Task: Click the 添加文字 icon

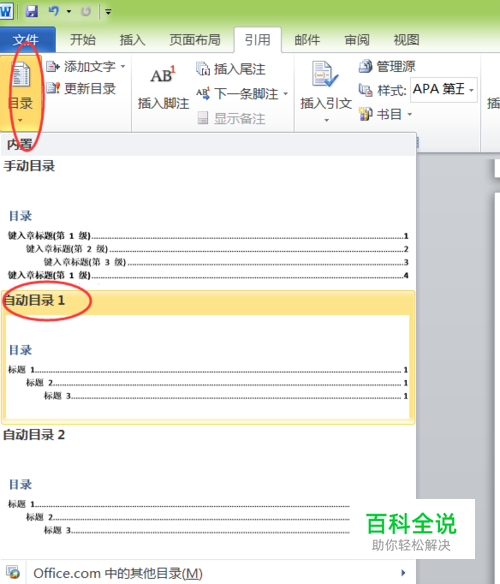Action: [x=53, y=67]
